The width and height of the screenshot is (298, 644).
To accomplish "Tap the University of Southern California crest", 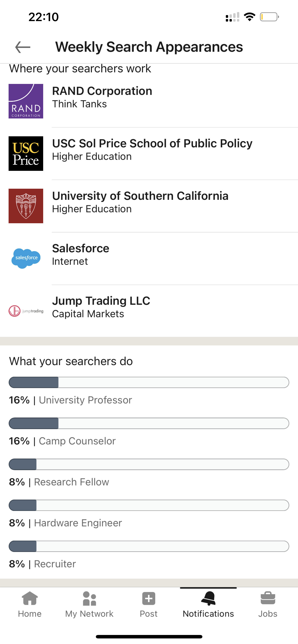I will [x=26, y=206].
